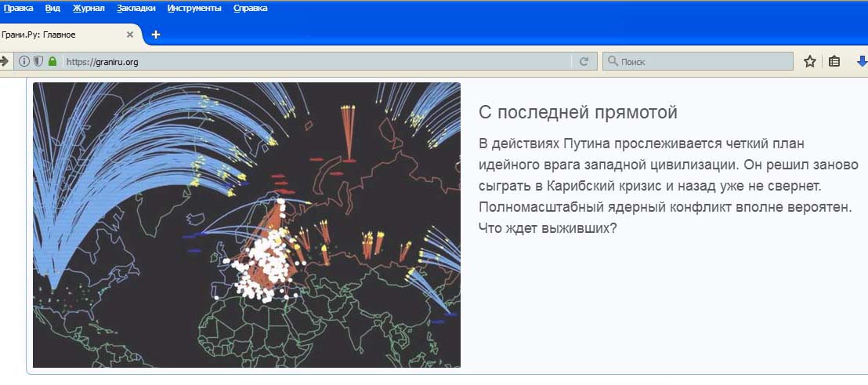868x385 pixels.
Task: Show site information icon
Action: coord(24,61)
